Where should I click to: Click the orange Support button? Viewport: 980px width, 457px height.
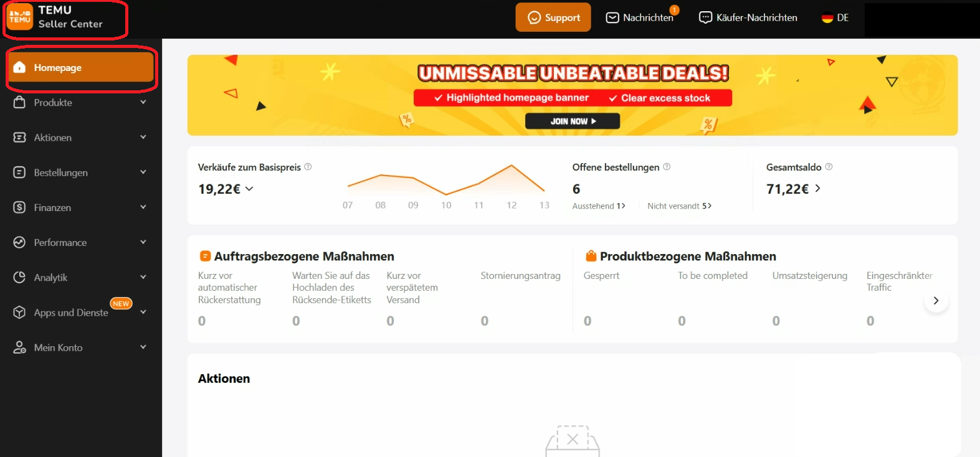pyautogui.click(x=553, y=17)
